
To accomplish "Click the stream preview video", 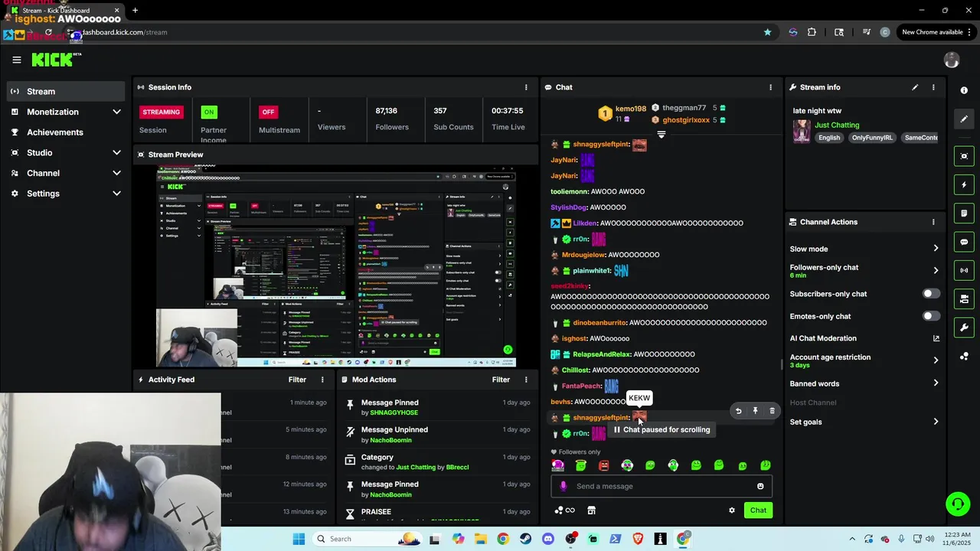I will [336, 266].
